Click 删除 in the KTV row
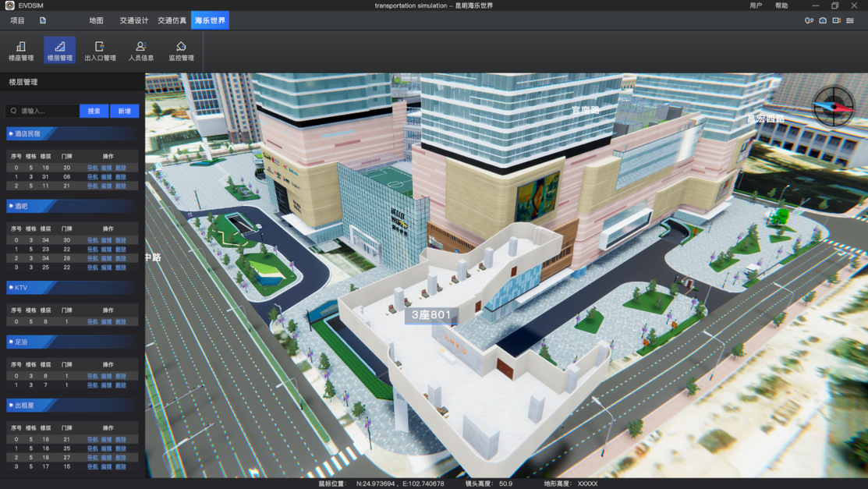The height and width of the screenshot is (489, 868). click(x=121, y=322)
